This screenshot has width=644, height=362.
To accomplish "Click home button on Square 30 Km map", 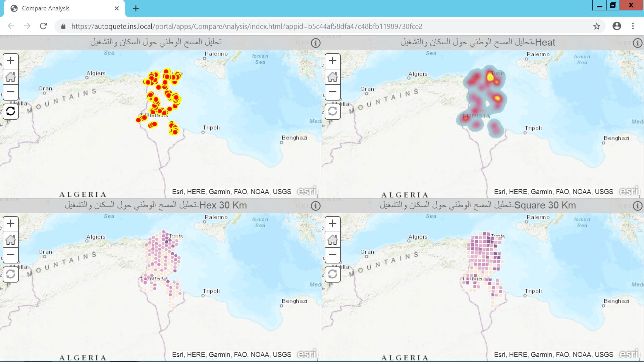I will click(332, 239).
